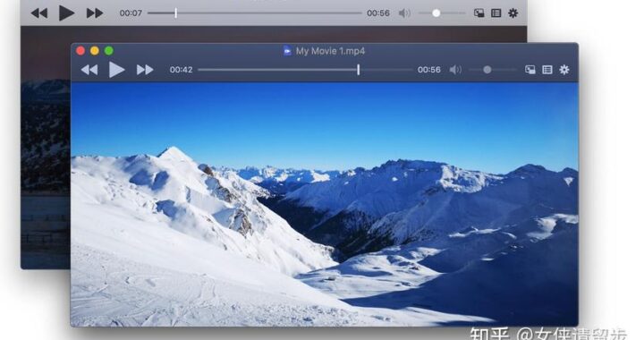Open settings gear in background player window
Screen dimensions: 644x340
click(x=513, y=13)
